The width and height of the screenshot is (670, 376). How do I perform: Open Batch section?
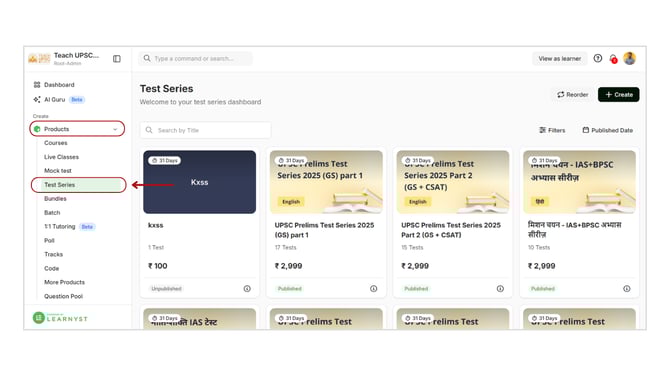click(x=52, y=212)
